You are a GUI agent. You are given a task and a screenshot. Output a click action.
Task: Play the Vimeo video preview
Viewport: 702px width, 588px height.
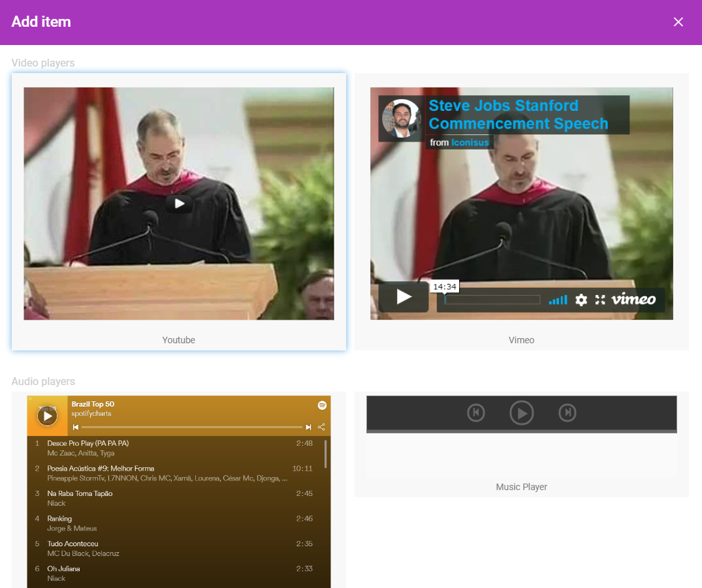click(404, 297)
